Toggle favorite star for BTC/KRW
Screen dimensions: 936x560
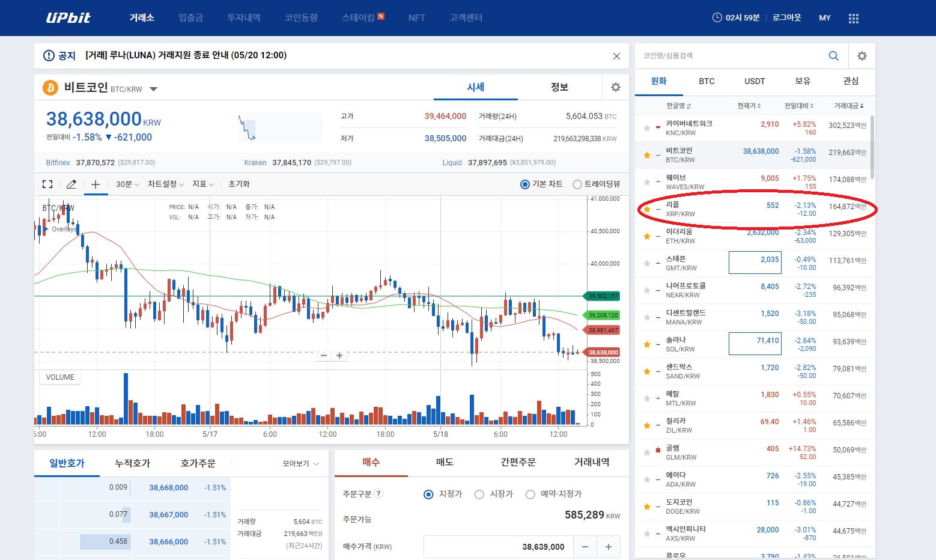click(647, 155)
